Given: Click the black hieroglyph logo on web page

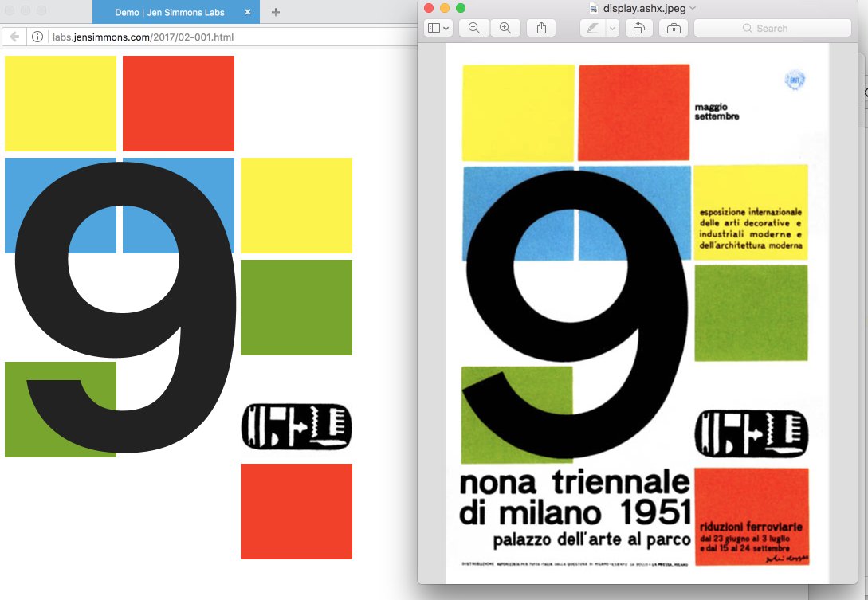Looking at the screenshot, I should click(297, 426).
